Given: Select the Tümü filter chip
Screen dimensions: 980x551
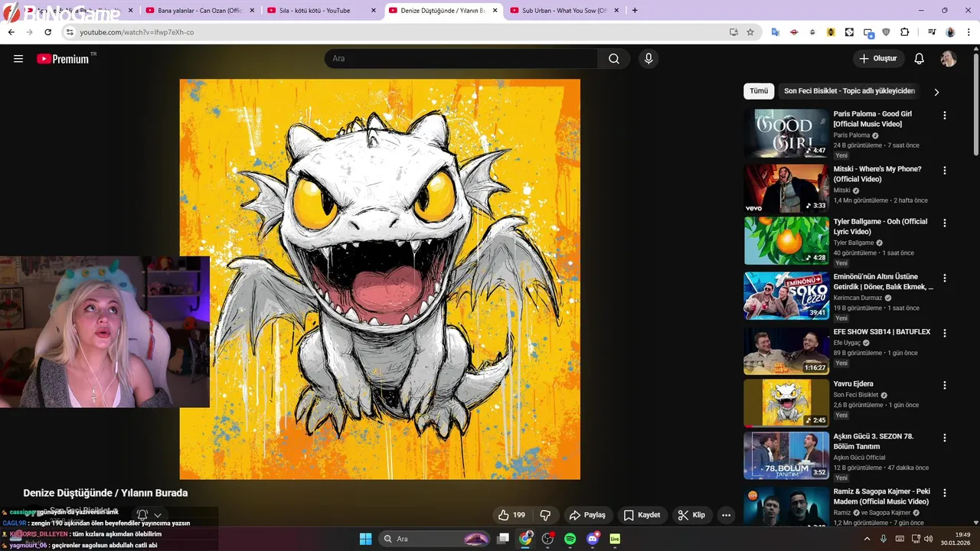Looking at the screenshot, I should coord(759,91).
